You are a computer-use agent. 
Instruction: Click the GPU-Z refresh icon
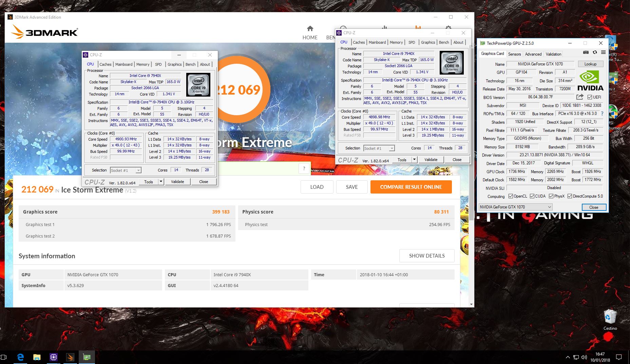coord(595,53)
